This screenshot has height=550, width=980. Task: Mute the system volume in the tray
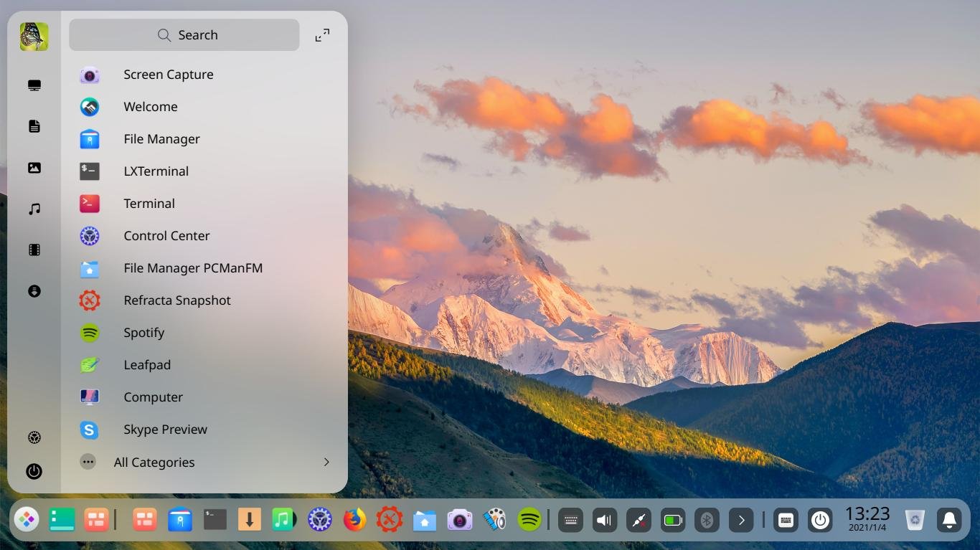pos(604,519)
